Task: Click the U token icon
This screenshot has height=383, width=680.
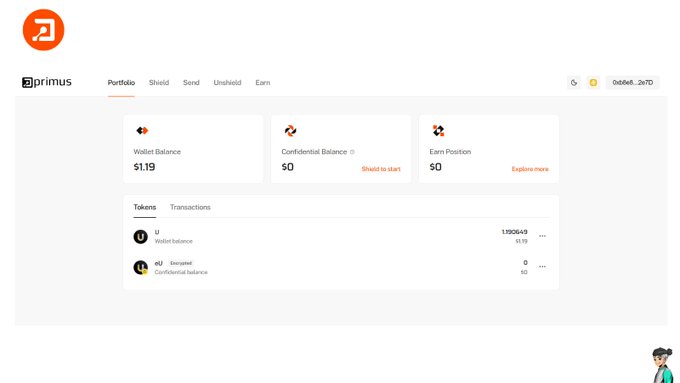Action: pos(140,236)
